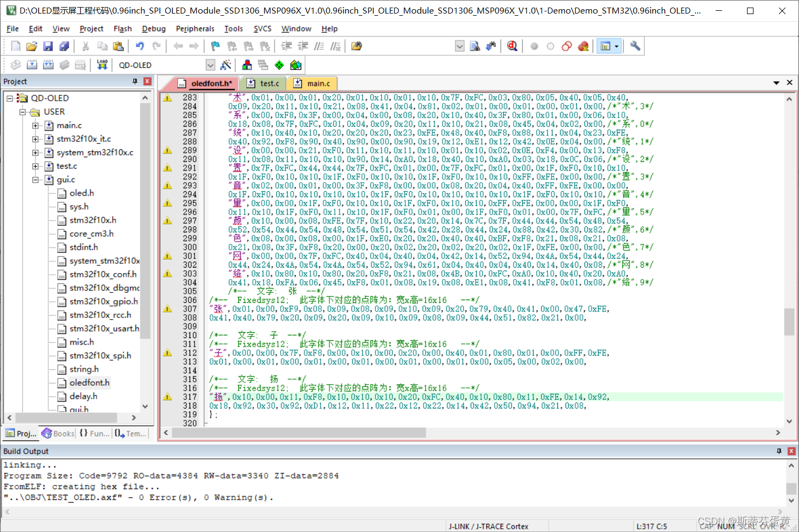Click the project tree vertical scrollbar
This screenshot has height=532, width=799.
145,221
